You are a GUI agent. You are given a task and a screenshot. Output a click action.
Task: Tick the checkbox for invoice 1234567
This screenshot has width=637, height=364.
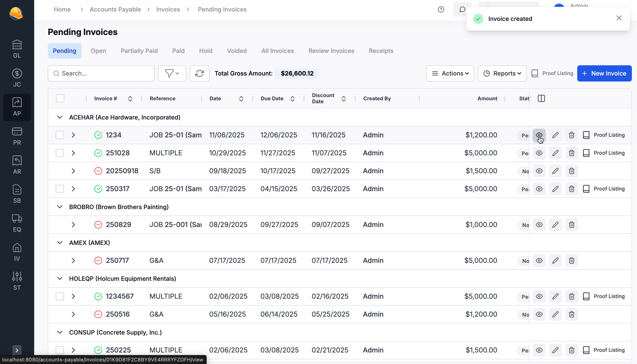(x=60, y=297)
